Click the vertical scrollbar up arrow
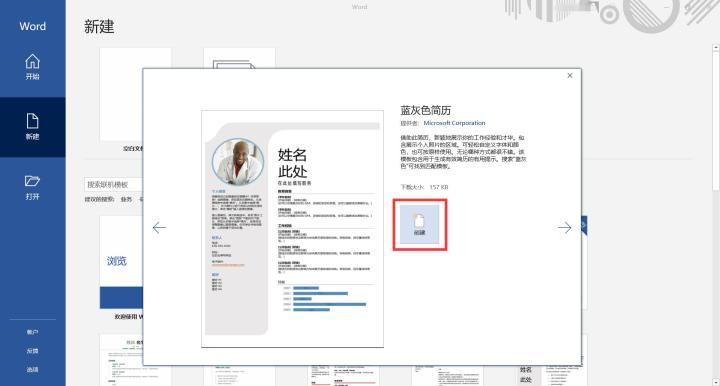The width and height of the screenshot is (720, 386). pyautogui.click(x=715, y=47)
